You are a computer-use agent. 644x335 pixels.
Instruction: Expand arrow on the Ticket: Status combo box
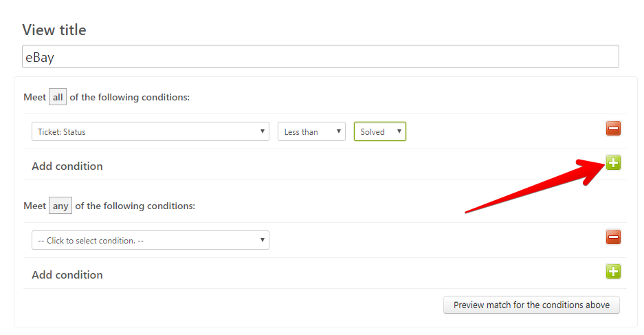[262, 131]
